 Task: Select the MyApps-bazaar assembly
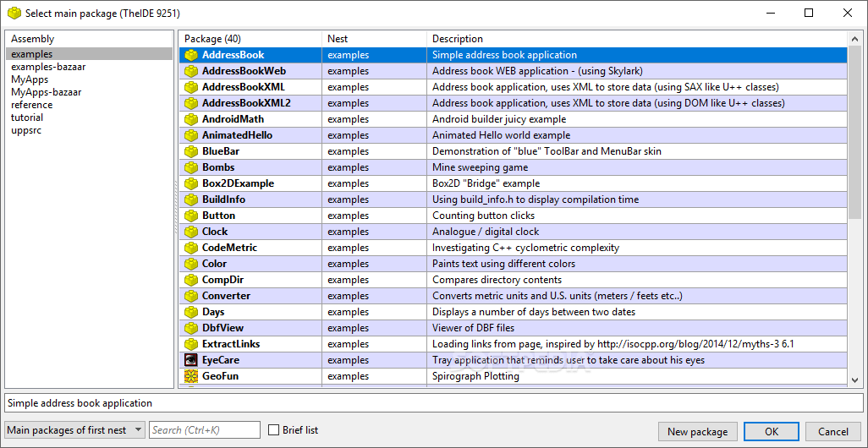[x=89, y=92]
